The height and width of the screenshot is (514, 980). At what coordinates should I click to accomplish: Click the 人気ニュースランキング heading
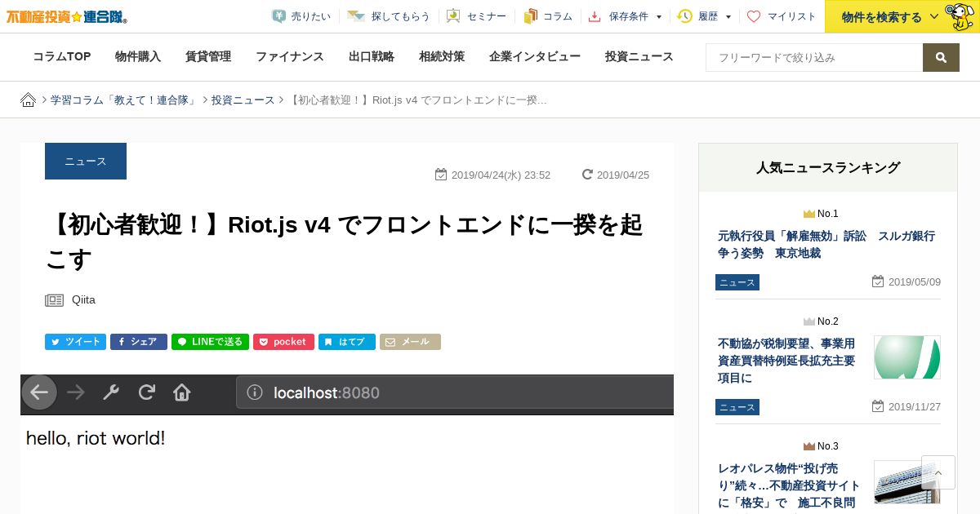(x=828, y=167)
